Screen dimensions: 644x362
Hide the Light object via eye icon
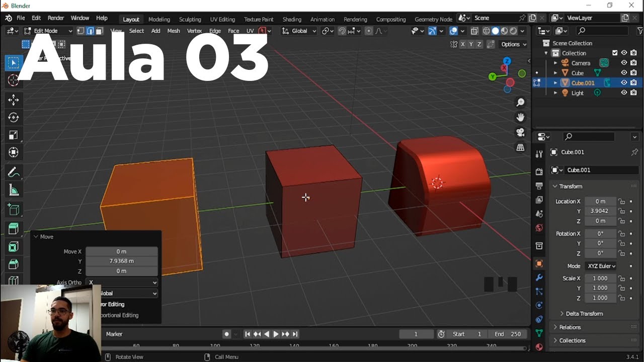tap(624, 93)
